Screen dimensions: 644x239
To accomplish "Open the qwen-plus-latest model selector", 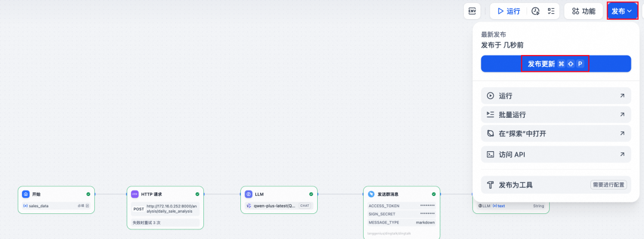I will coord(279,206).
